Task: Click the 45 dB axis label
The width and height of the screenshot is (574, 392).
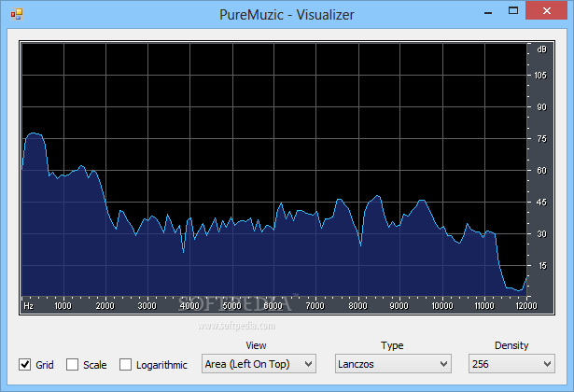Action: click(541, 203)
